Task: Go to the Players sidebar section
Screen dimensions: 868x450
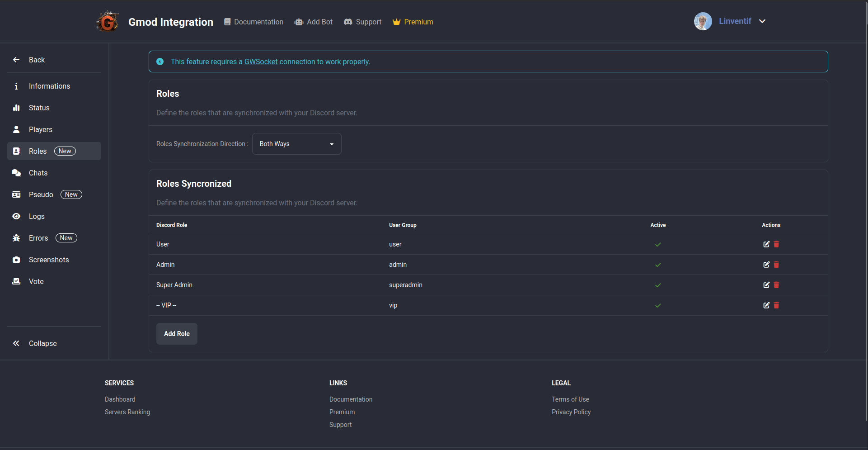Action: 41,129
